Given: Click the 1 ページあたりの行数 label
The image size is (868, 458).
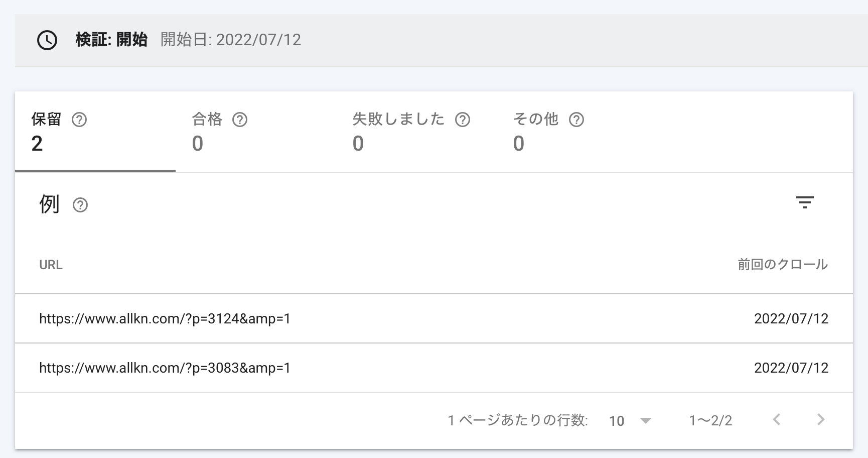Looking at the screenshot, I should (518, 420).
